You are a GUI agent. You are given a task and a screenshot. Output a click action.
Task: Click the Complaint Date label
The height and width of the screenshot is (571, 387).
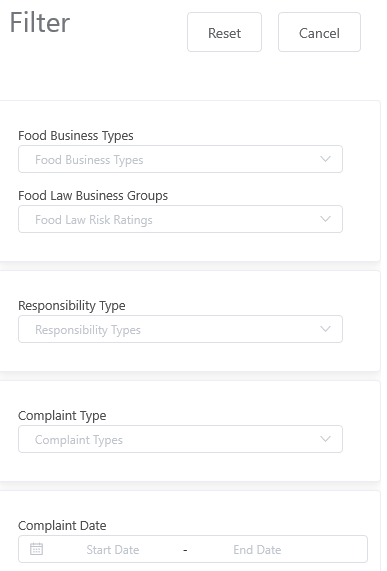coord(62,525)
